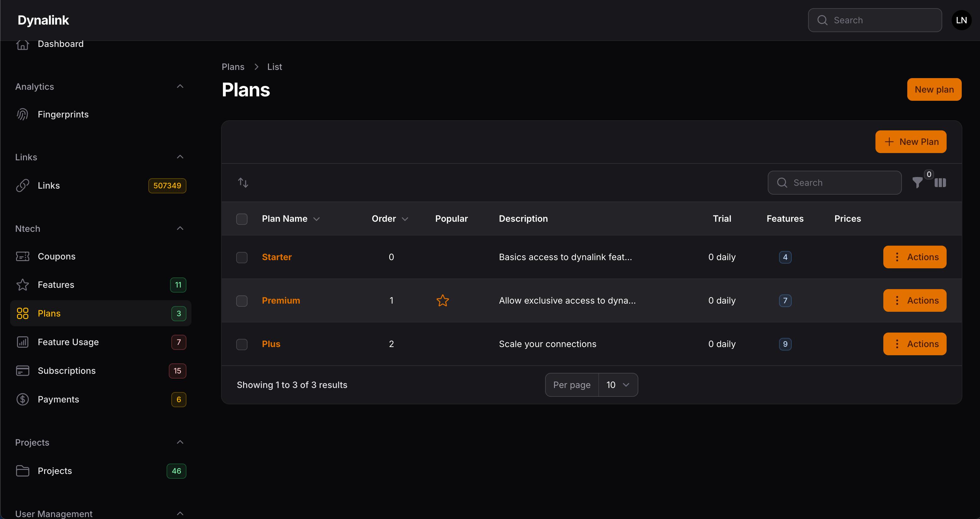Open the Feature Usage section
The height and width of the screenshot is (519, 980).
(68, 342)
